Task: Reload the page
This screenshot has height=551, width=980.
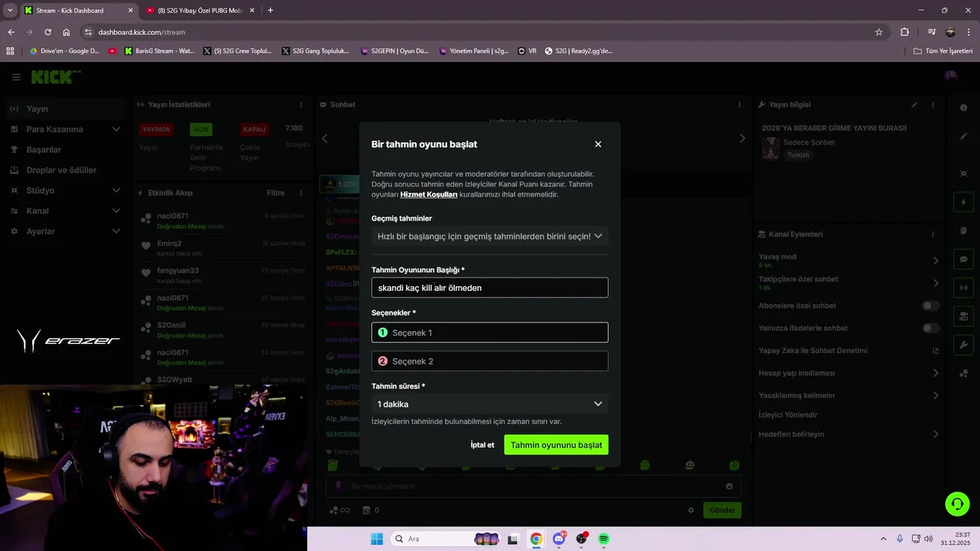Action: tap(47, 32)
